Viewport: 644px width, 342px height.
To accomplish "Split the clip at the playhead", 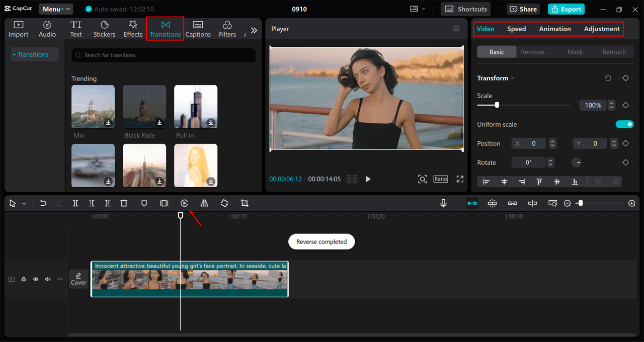I will pos(75,203).
